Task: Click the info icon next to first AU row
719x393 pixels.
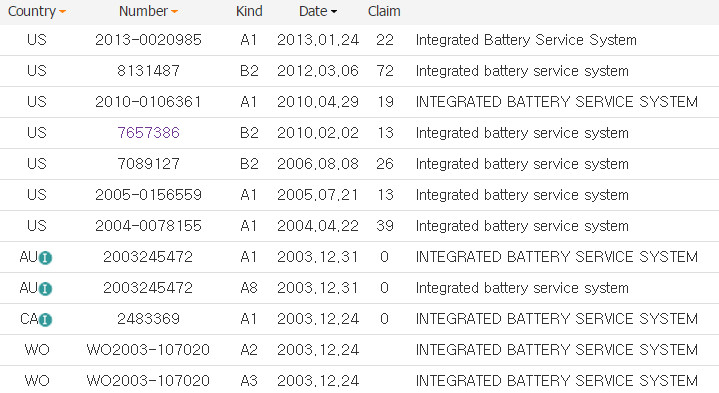Action: [45, 258]
